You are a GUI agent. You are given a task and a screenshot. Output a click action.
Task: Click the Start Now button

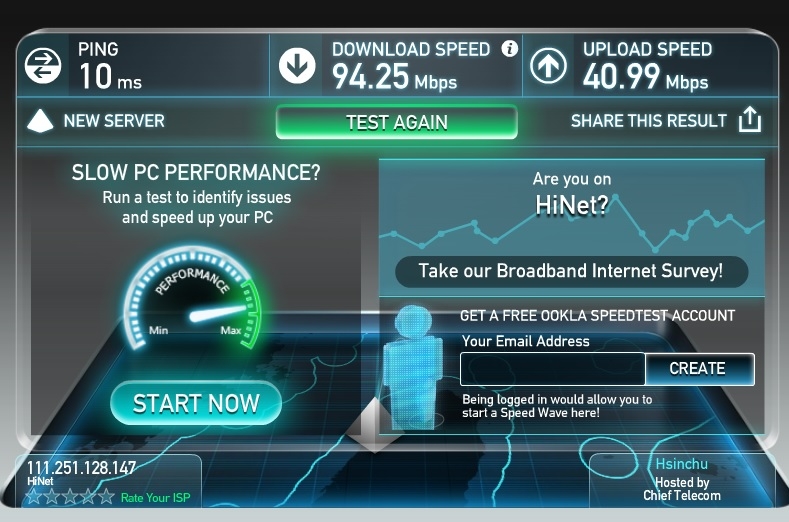(x=196, y=403)
